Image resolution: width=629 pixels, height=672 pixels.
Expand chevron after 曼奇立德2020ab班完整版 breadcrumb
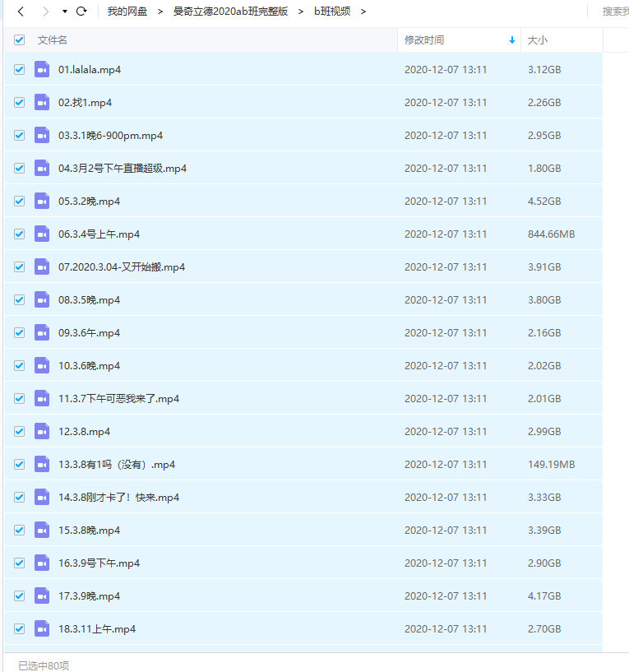(301, 12)
